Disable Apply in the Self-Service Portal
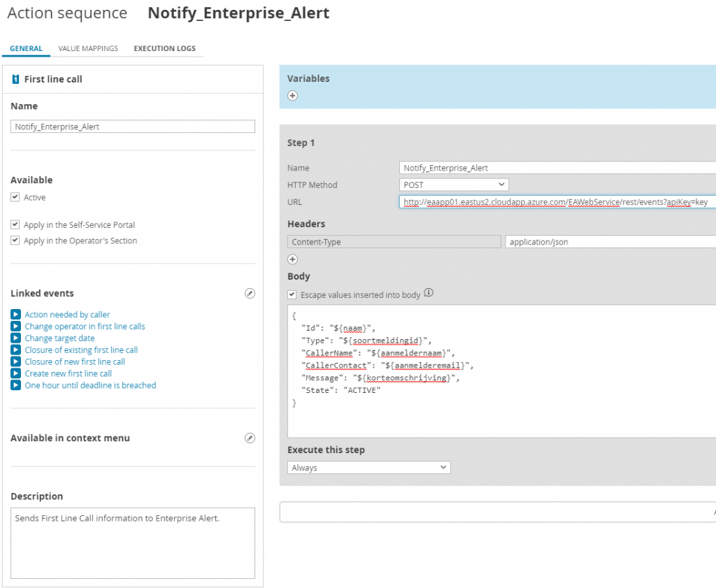Image resolution: width=716 pixels, height=588 pixels. coord(15,224)
